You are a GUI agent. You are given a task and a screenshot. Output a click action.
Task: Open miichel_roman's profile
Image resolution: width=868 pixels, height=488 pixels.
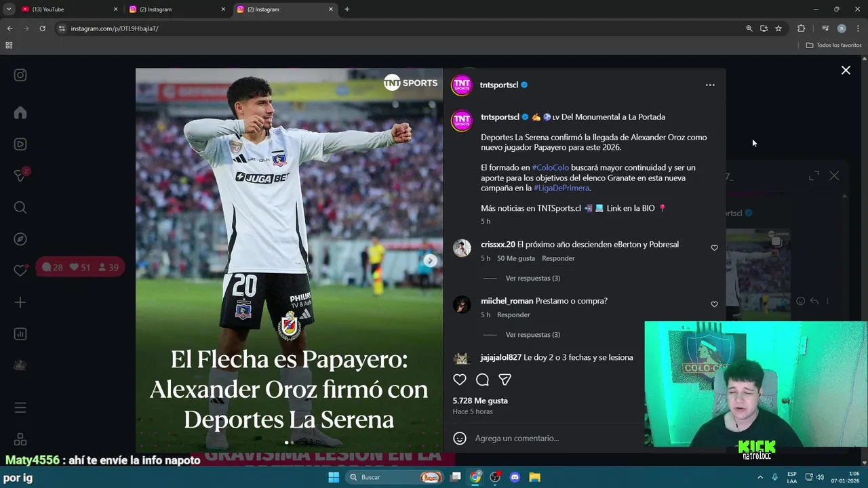(507, 300)
